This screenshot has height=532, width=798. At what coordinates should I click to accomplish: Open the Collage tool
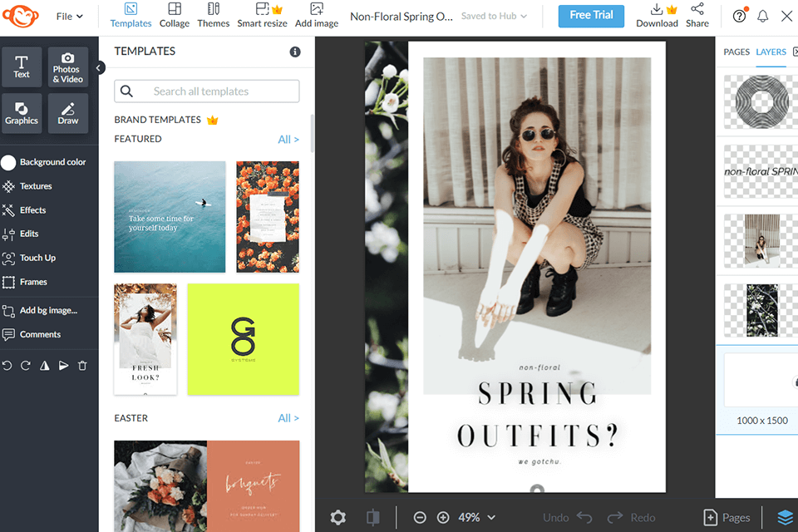coord(174,15)
